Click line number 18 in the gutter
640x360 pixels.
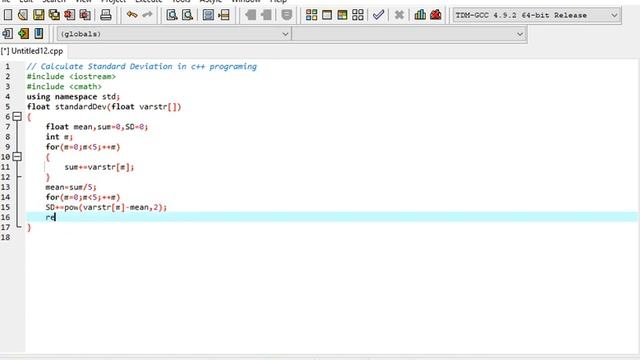[x=5, y=237]
